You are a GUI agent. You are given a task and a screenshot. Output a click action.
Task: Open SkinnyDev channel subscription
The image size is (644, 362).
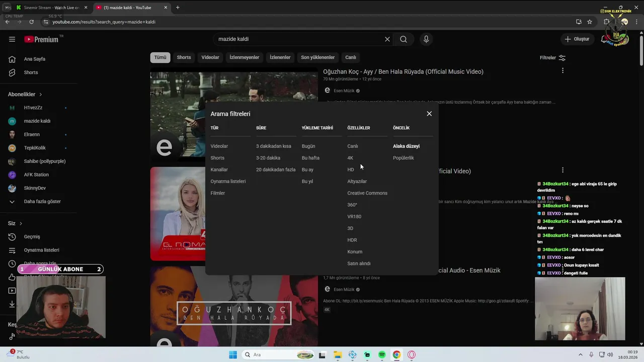point(35,188)
